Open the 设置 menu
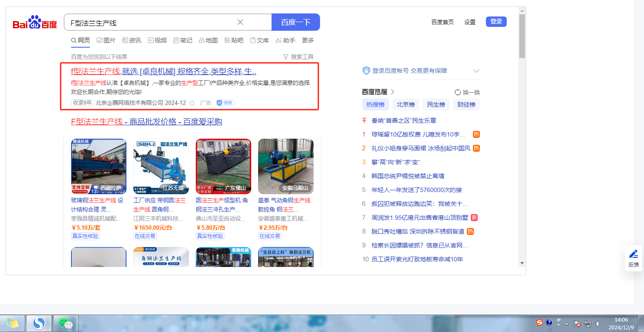644x332 pixels. pos(470,22)
